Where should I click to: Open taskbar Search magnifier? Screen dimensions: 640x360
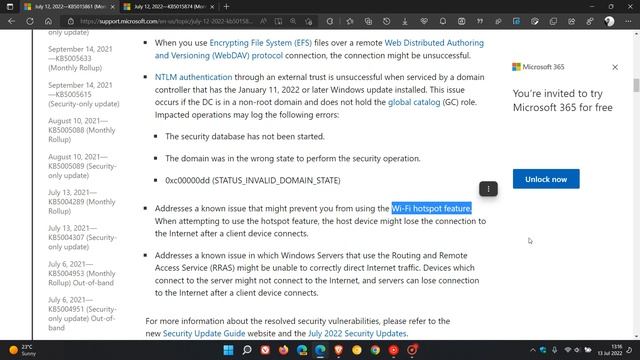tap(247, 350)
